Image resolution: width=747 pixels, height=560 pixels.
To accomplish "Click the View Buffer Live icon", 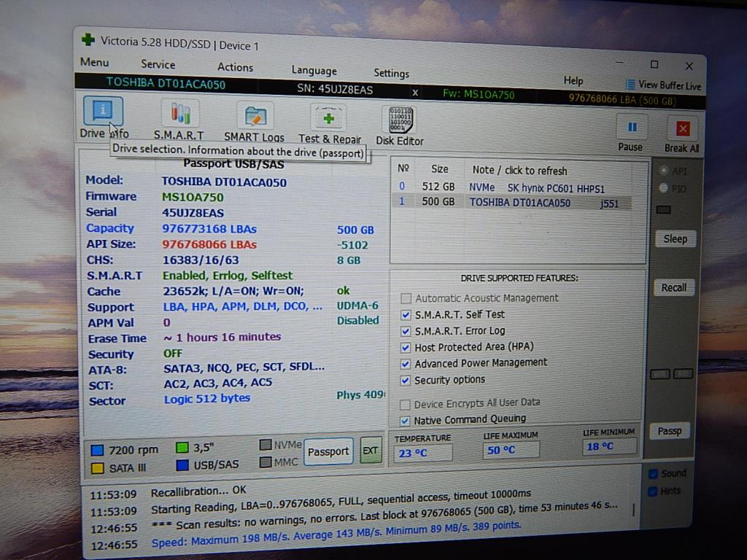I will (x=630, y=85).
